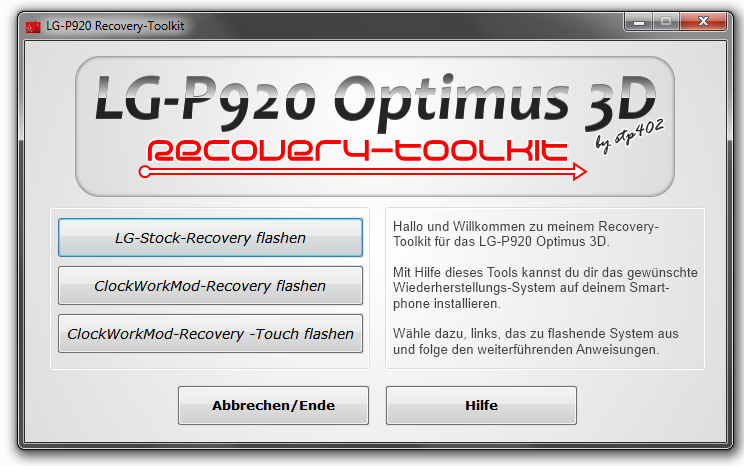Choose ClockWorkMod-Recovery flashen option
Image resolution: width=744 pixels, height=466 pixels.
[210, 286]
